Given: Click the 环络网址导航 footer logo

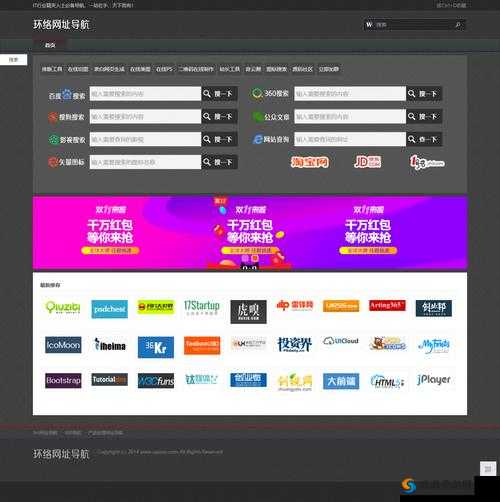Looking at the screenshot, I should coord(61,454).
